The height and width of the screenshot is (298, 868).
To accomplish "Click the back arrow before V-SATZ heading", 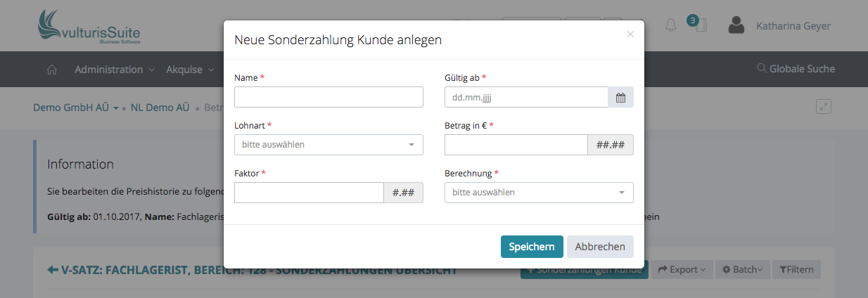I will 53,270.
